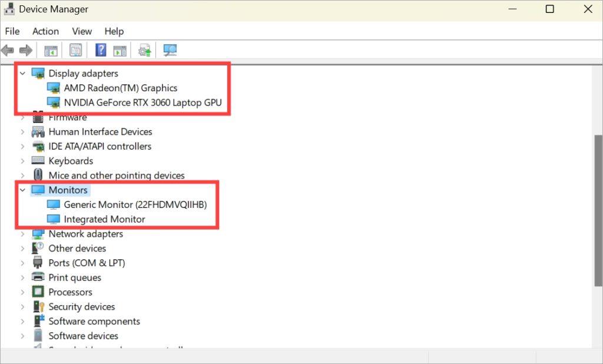This screenshot has width=603, height=364.
Task: Expand the Processors category
Action: pos(23,292)
